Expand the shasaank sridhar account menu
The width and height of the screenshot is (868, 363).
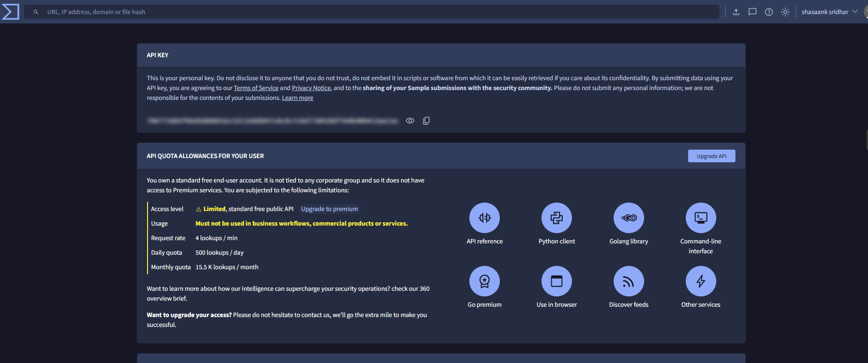tap(829, 12)
